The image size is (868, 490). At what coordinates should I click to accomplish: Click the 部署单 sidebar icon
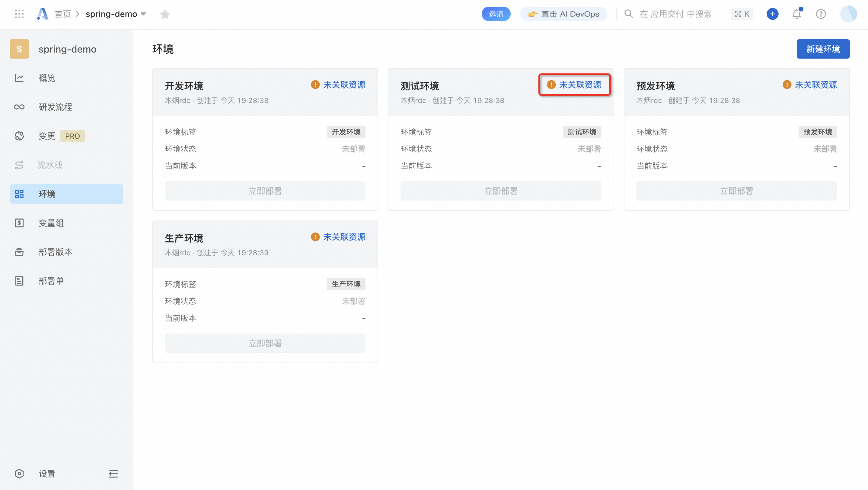19,281
